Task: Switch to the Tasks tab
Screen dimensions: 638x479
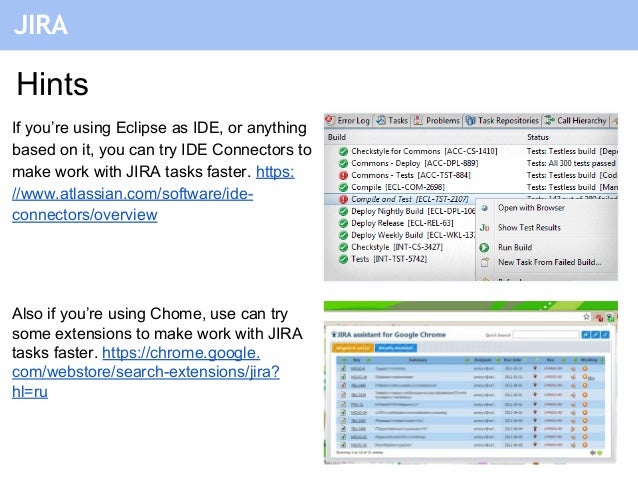Action: [392, 120]
